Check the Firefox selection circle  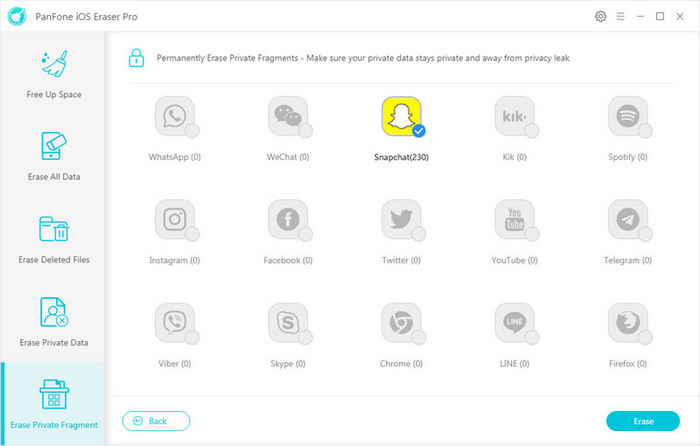click(x=646, y=337)
